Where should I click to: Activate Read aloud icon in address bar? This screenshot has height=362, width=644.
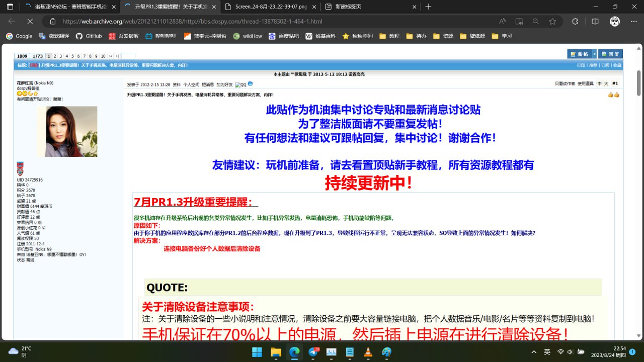(502, 22)
